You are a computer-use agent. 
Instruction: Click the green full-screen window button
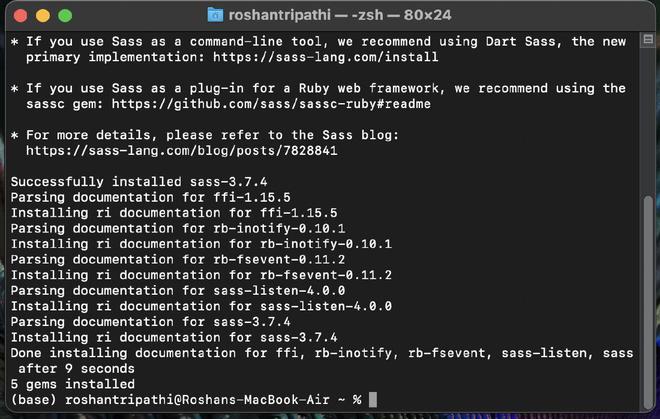pos(65,16)
